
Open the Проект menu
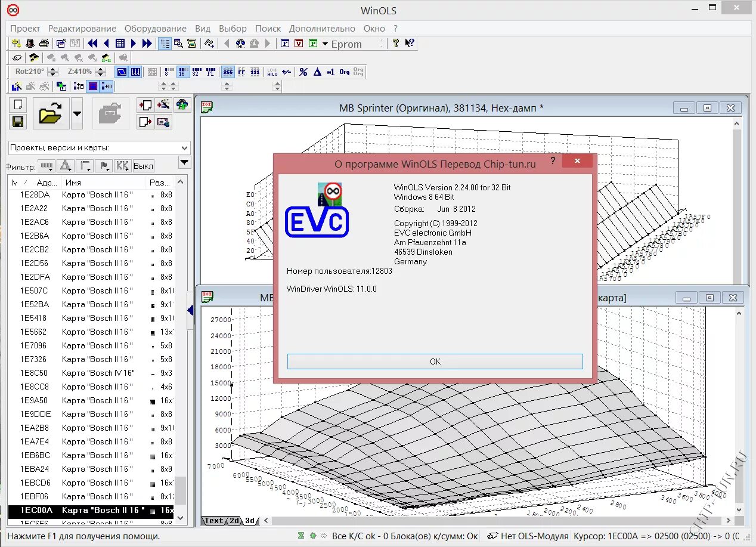tap(25, 28)
